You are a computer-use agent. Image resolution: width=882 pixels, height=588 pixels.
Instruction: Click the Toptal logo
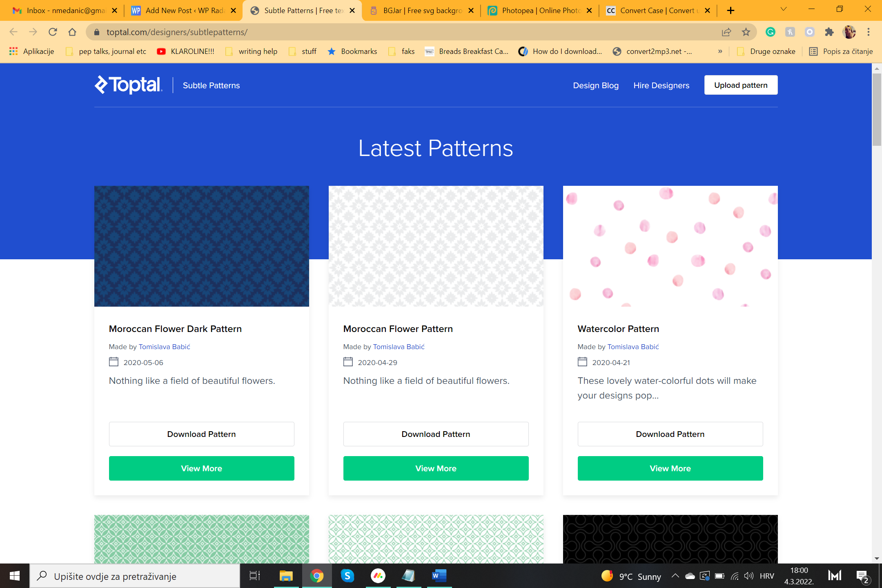tap(129, 85)
